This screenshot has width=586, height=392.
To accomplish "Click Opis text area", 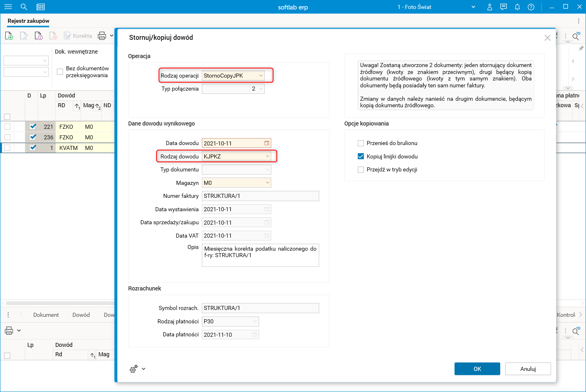I will (260, 255).
